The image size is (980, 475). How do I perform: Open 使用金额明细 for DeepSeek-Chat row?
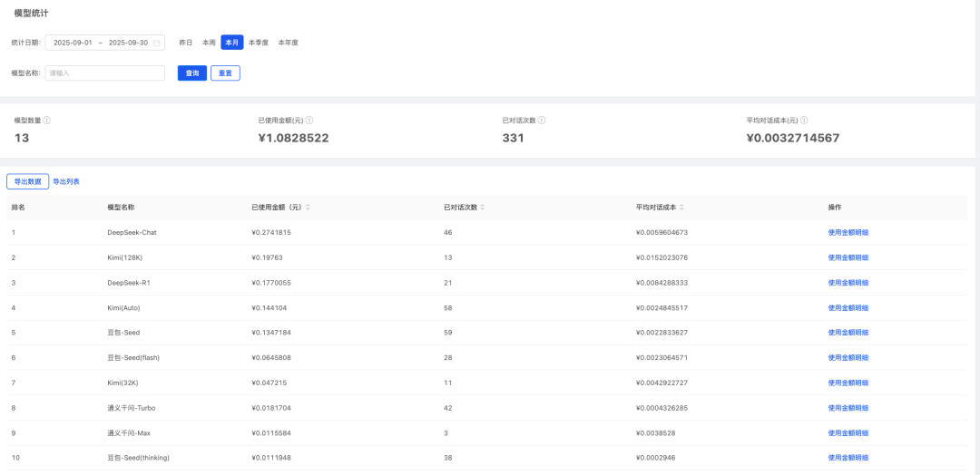[848, 233]
